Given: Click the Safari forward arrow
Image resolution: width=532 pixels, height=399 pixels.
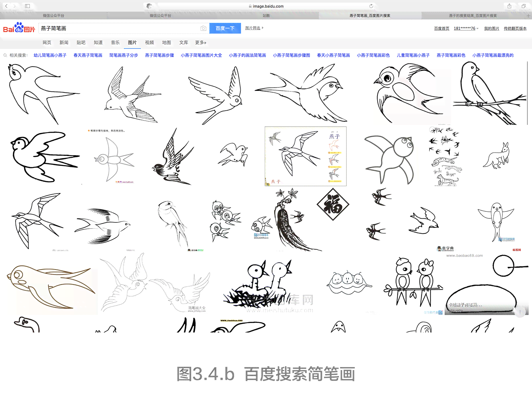Looking at the screenshot, I should [x=14, y=6].
